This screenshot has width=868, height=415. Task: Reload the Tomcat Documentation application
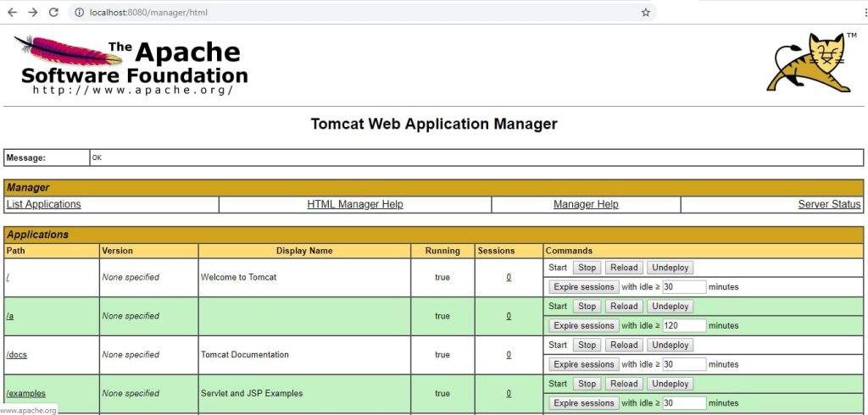[x=624, y=346]
